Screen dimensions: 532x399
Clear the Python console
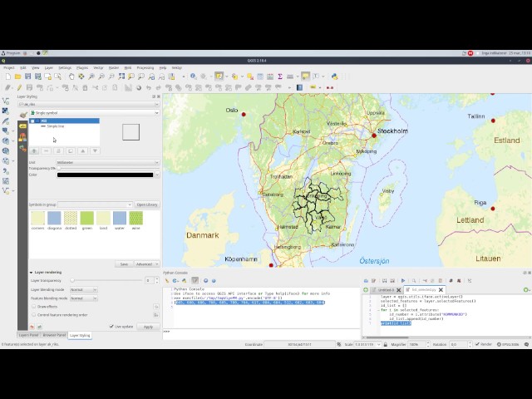coord(166,281)
